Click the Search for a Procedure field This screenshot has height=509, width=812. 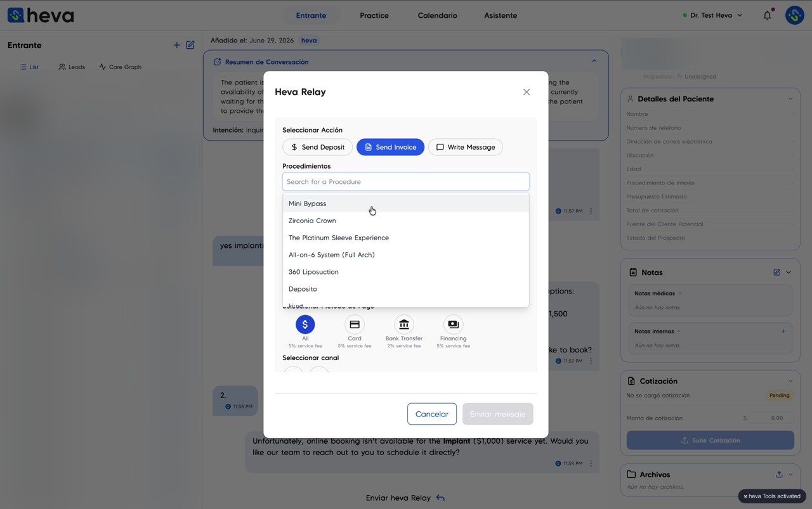point(406,182)
